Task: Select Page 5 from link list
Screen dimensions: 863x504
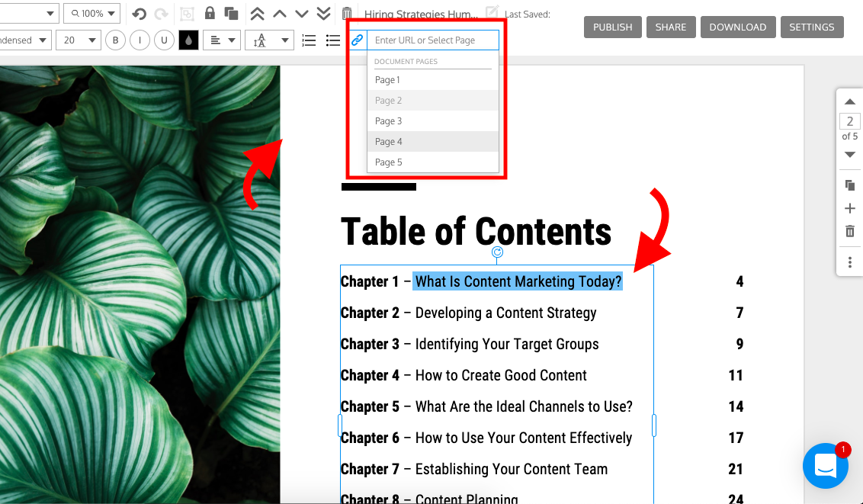Action: pyautogui.click(x=432, y=162)
